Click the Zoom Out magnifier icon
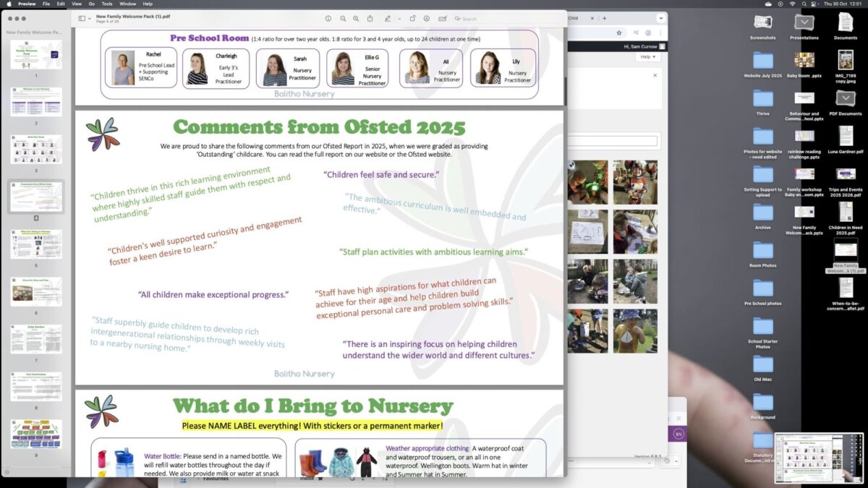This screenshot has width=868, height=488. point(343,18)
